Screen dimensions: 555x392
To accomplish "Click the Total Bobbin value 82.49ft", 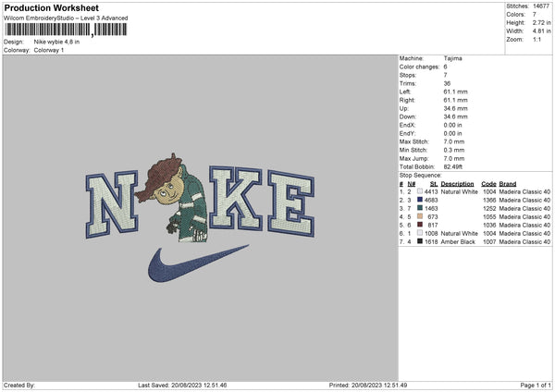I will tap(453, 166).
